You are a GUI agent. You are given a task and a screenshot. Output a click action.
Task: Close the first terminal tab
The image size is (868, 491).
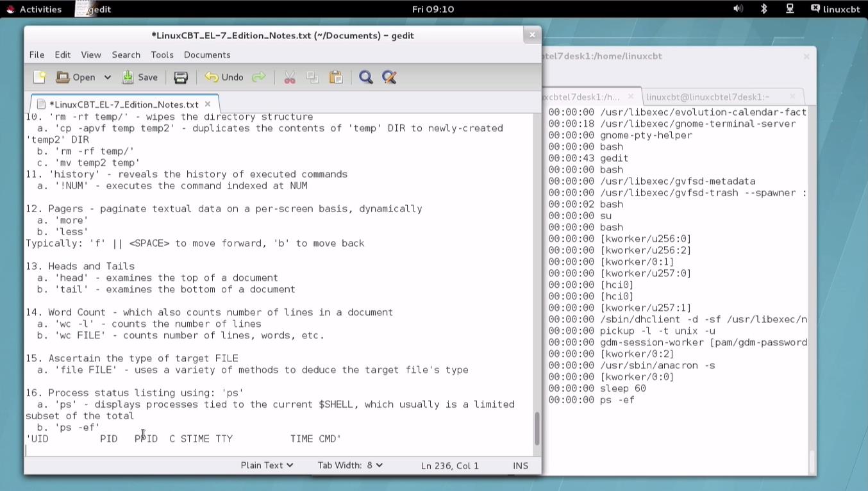(x=631, y=97)
